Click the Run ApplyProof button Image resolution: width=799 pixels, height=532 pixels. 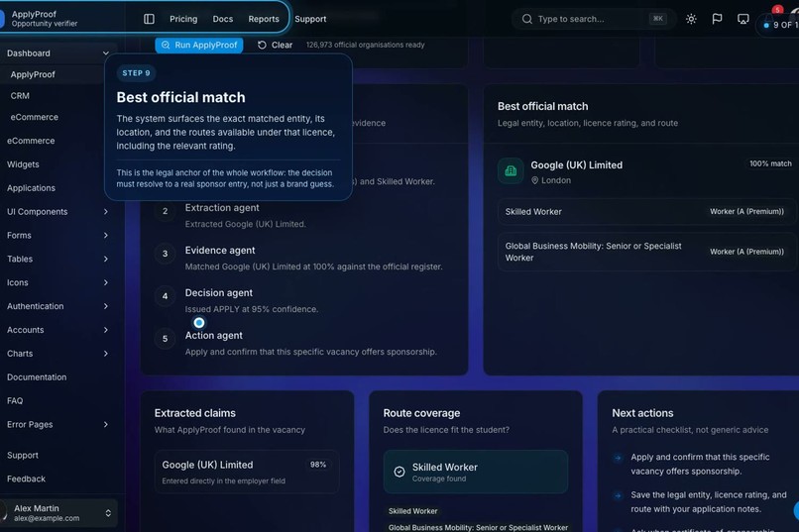[199, 45]
